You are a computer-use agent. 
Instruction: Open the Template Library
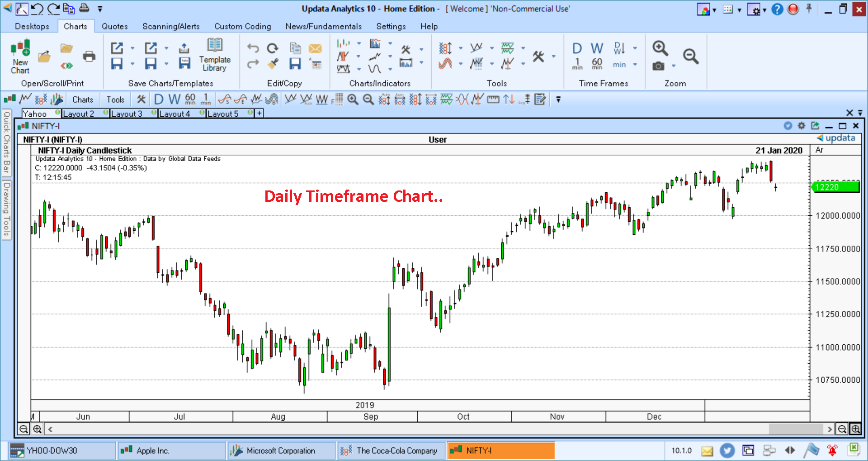[x=215, y=55]
